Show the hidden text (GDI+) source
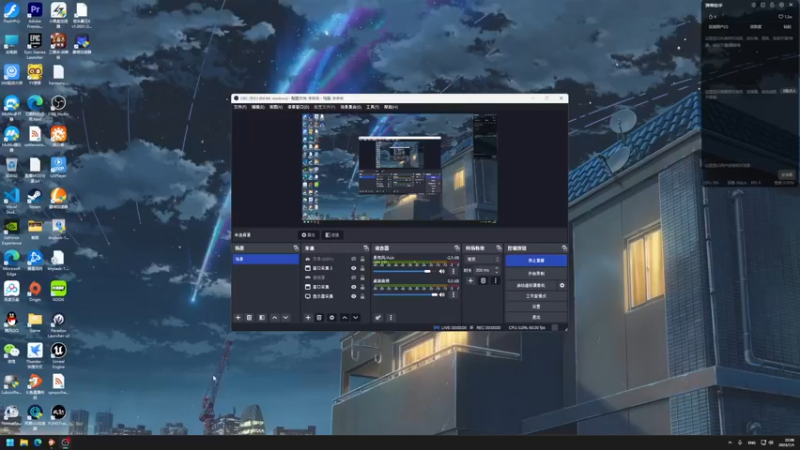The height and width of the screenshot is (450, 800). click(x=353, y=259)
